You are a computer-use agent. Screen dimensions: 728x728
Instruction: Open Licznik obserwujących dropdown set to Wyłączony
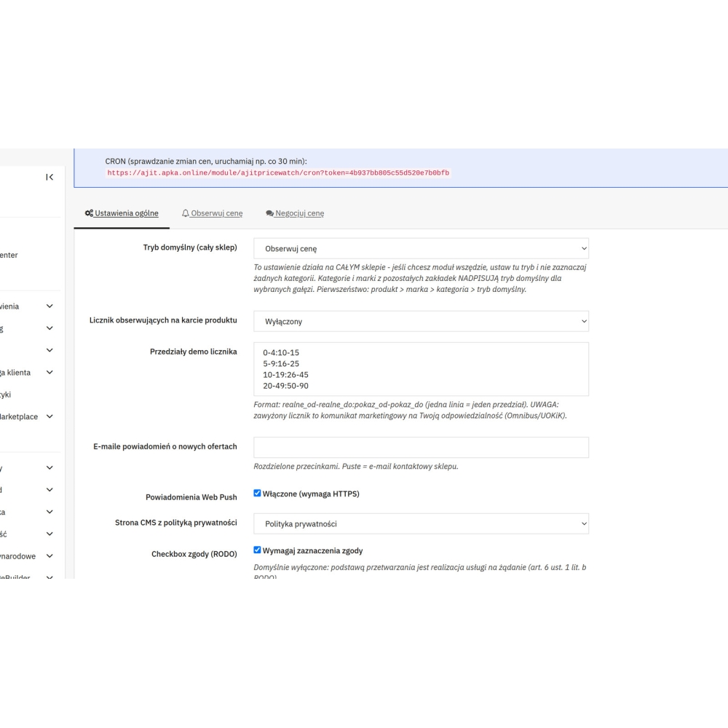coord(421,321)
